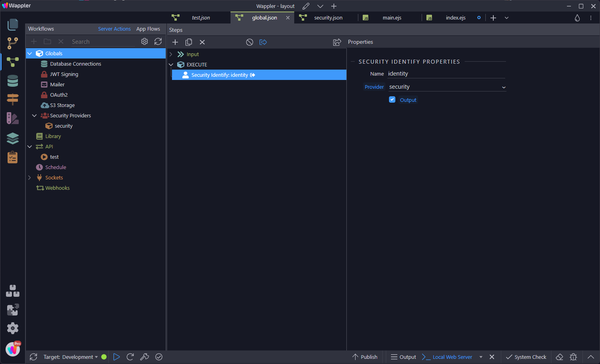Toggle step output arrow icon in Steps toolbar
The image size is (600, 364).
[x=263, y=42]
